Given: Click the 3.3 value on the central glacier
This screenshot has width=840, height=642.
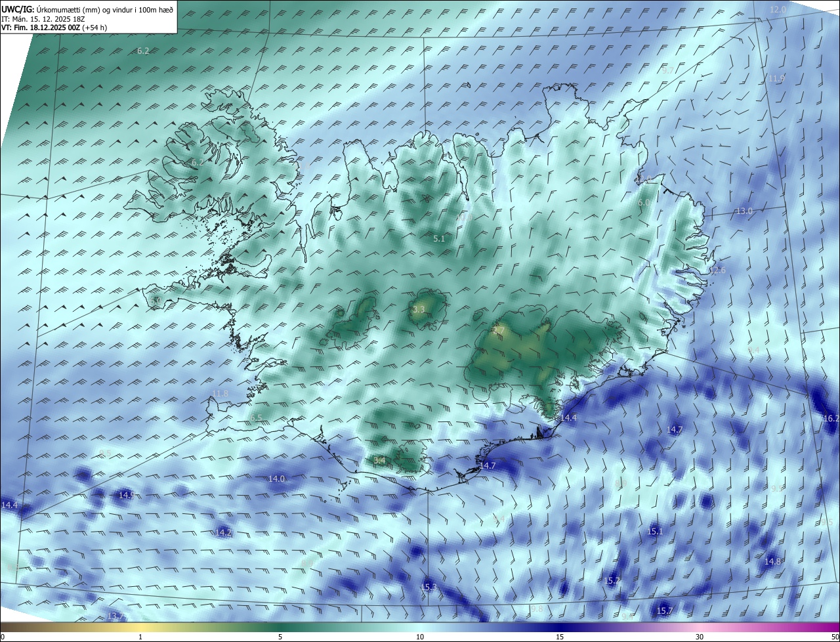Looking at the screenshot, I should pos(419,309).
